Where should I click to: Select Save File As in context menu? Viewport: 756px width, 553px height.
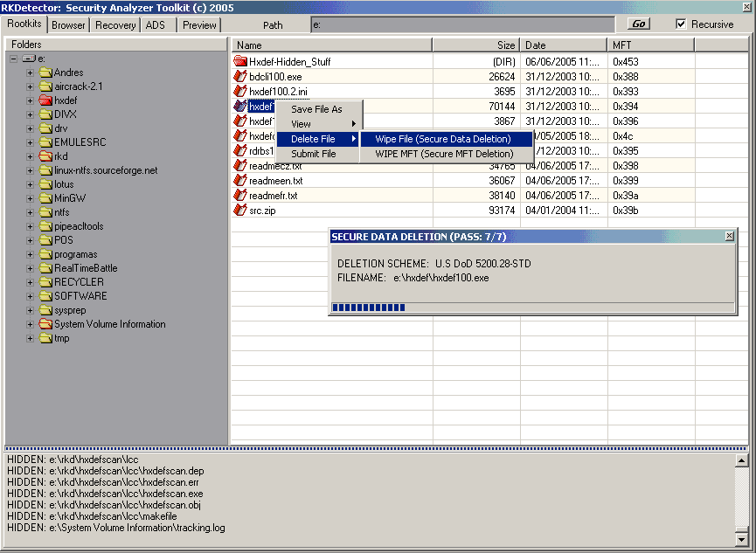[316, 109]
